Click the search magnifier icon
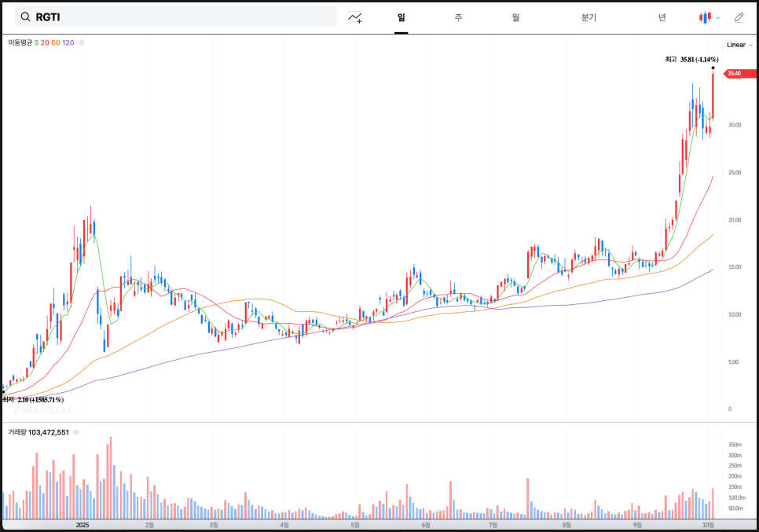This screenshot has height=532, width=759. (26, 17)
